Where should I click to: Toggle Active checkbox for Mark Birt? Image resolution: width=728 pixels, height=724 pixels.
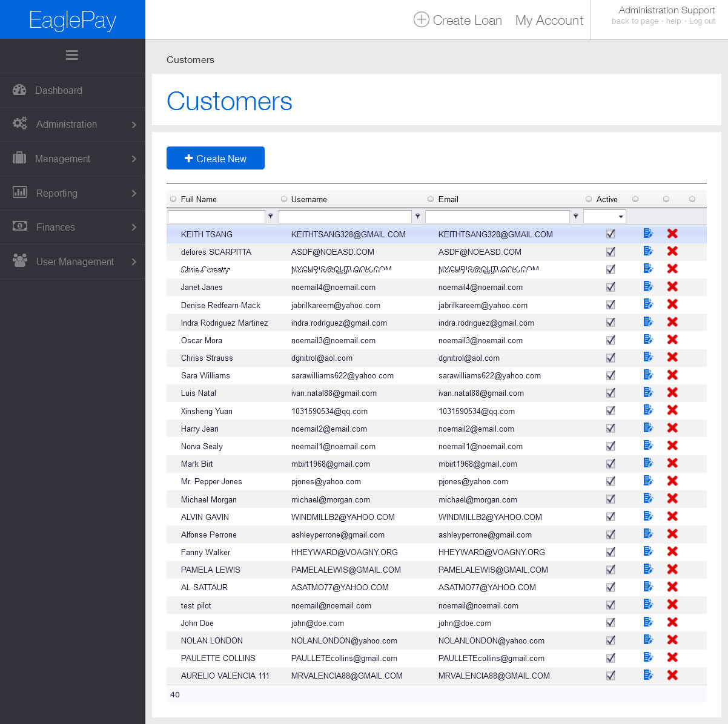[611, 464]
